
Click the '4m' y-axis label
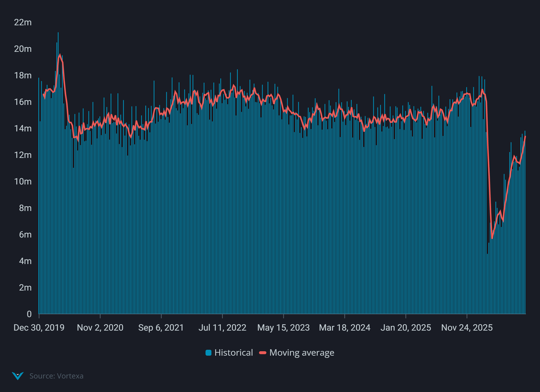(x=25, y=261)
